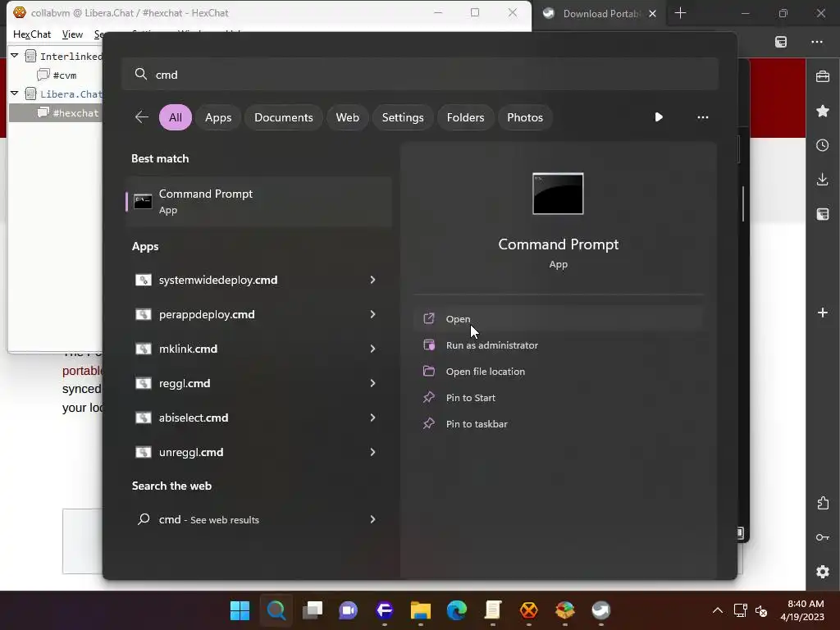Expand the unreggl.cmd result chevron
This screenshot has height=630, width=840.
coord(372,452)
